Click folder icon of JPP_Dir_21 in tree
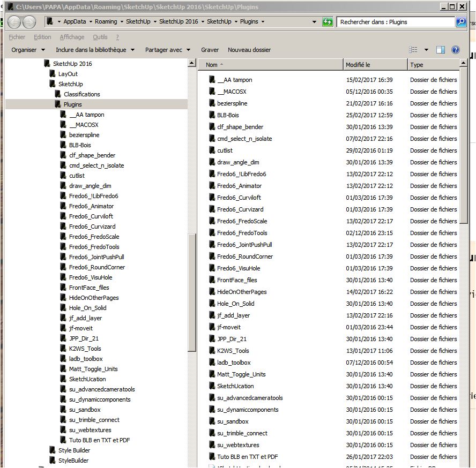The width and height of the screenshot is (476, 468). tap(63, 338)
